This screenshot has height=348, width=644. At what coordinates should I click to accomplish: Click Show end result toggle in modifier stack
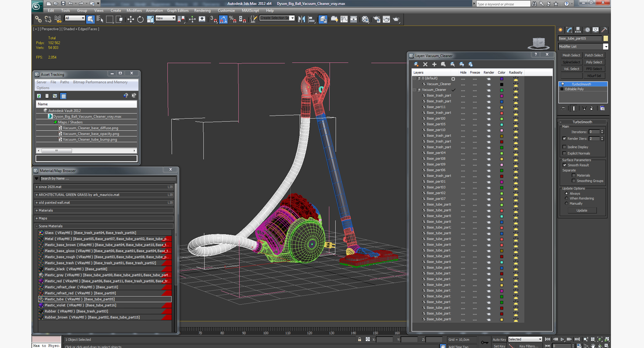(x=574, y=108)
